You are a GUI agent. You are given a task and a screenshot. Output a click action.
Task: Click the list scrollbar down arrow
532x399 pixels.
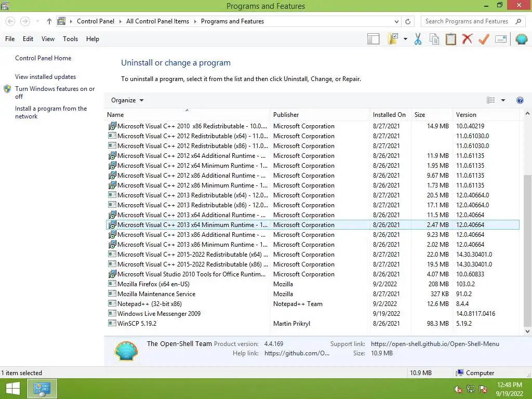[x=527, y=331]
